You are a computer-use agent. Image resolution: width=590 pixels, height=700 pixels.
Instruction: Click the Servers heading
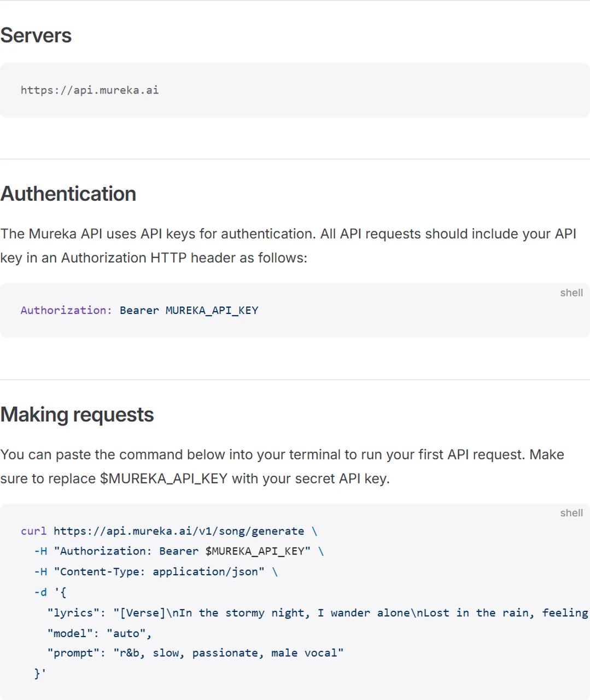pyautogui.click(x=36, y=36)
